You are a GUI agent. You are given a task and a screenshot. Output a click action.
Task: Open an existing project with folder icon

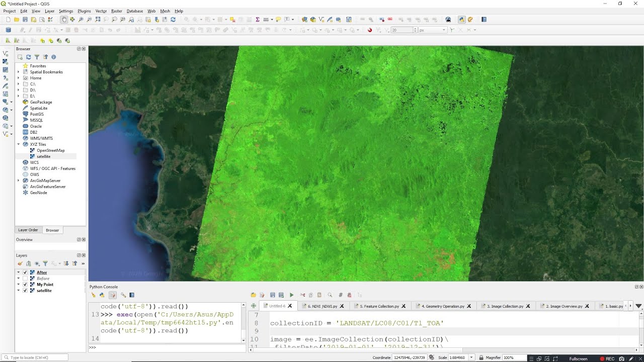pos(17,20)
